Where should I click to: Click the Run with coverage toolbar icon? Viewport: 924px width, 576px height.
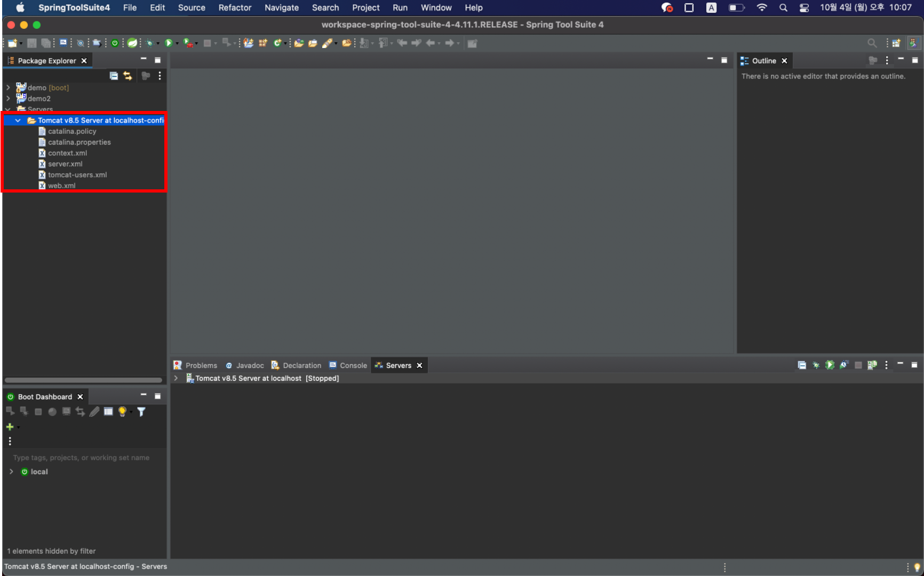click(x=187, y=43)
